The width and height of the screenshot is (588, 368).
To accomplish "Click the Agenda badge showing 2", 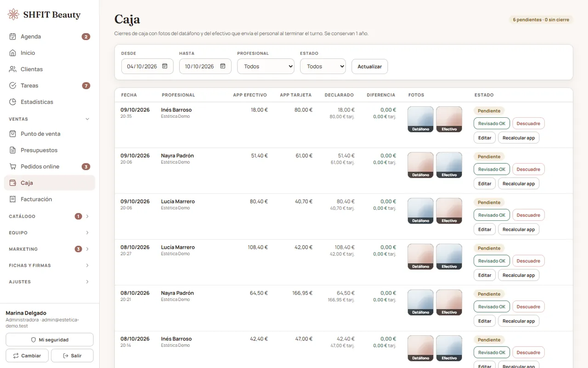I will coord(86,37).
